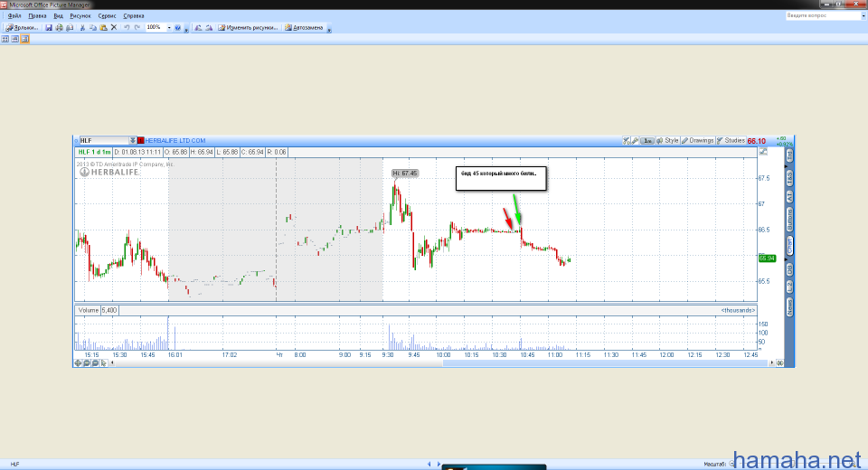
Task: Click the blue Help question icon
Action: [x=178, y=28]
